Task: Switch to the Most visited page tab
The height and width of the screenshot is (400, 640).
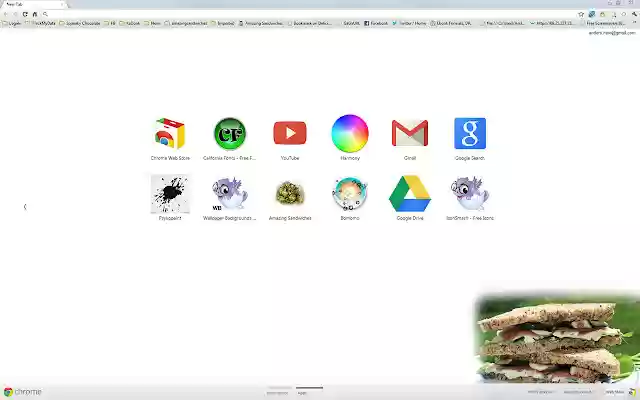Action: coord(279,391)
